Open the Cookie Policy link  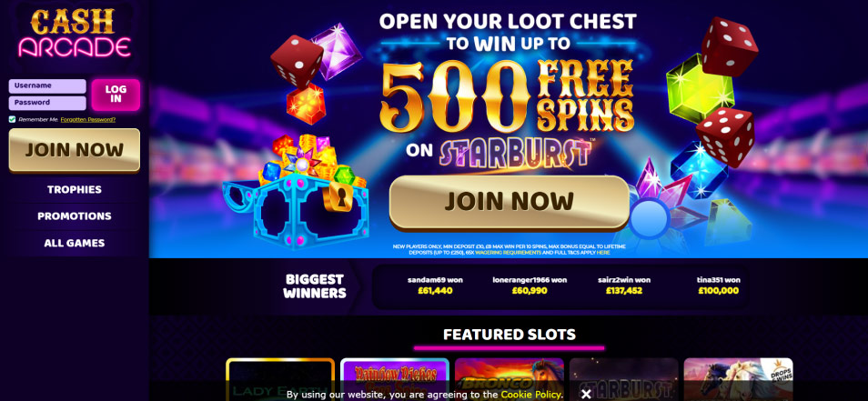(x=531, y=395)
